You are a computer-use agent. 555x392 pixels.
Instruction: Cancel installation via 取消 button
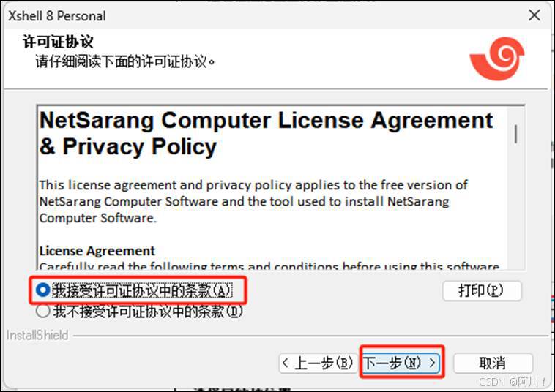[x=493, y=363]
